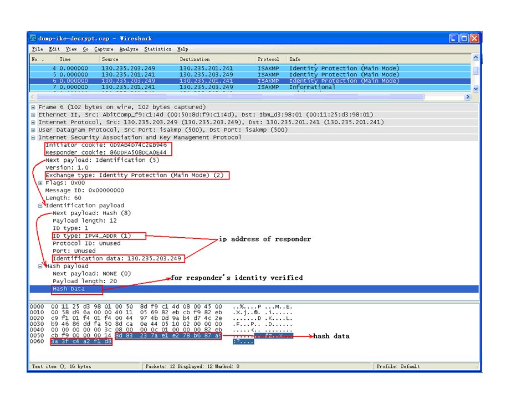Expand the Internet Protocol tree node
The width and height of the screenshot is (532, 399).
pos(33,122)
